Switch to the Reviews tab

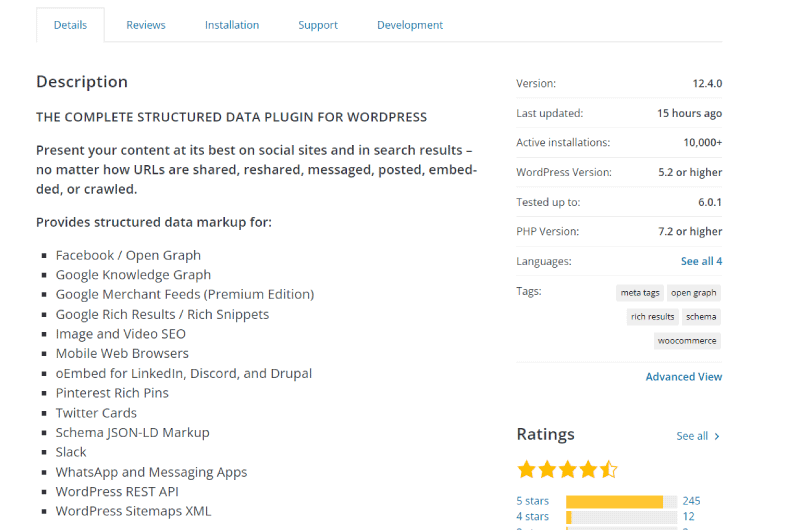click(146, 25)
